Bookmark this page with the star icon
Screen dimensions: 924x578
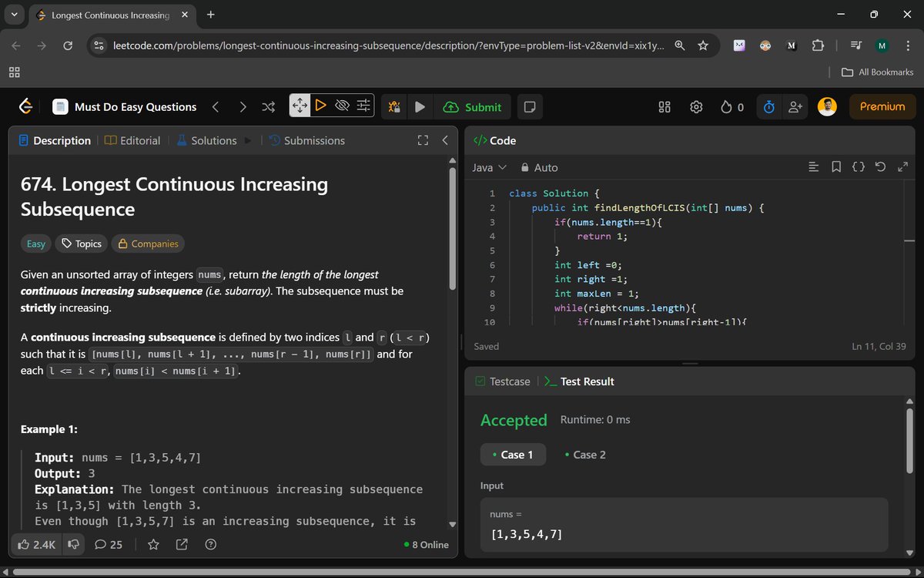(703, 45)
